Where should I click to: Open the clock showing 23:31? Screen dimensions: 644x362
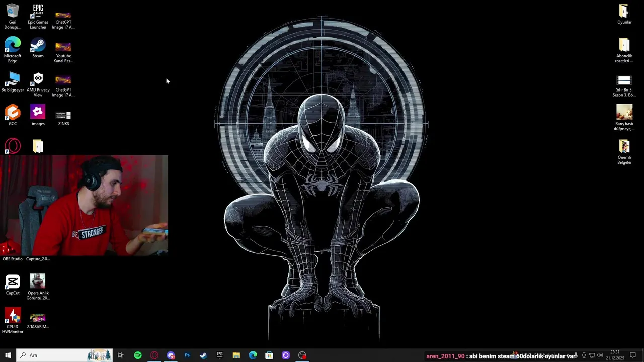(615, 355)
